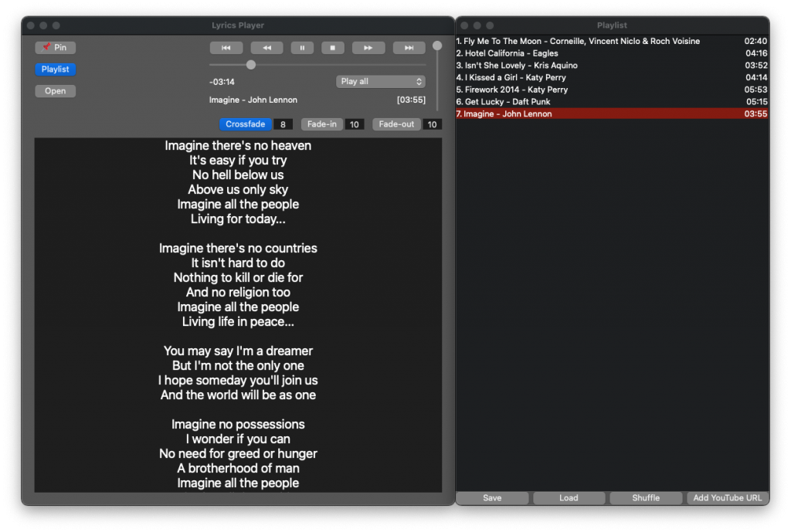The width and height of the screenshot is (791, 532).
Task: Click the vertical volume slider knob
Action: (437, 46)
